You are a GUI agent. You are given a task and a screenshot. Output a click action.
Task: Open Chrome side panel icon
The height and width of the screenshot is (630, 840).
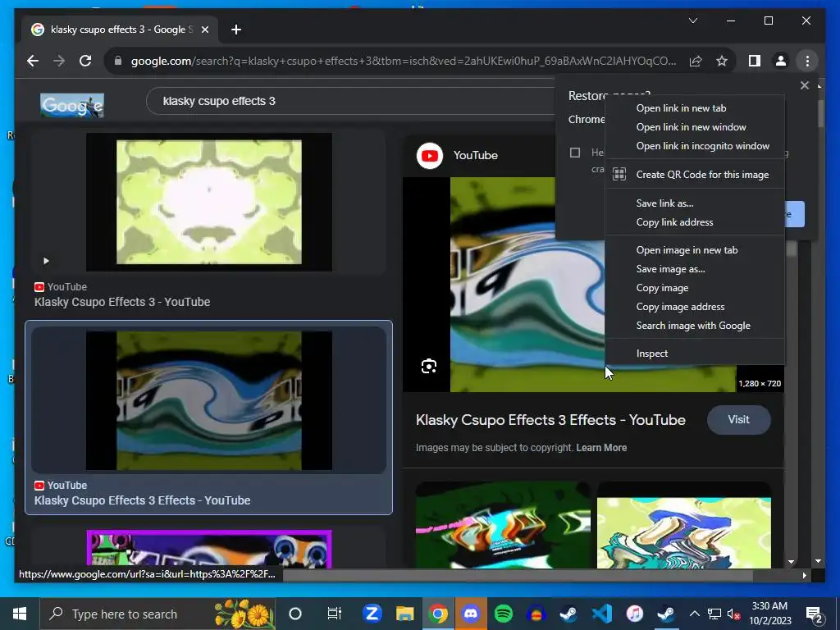tap(755, 61)
